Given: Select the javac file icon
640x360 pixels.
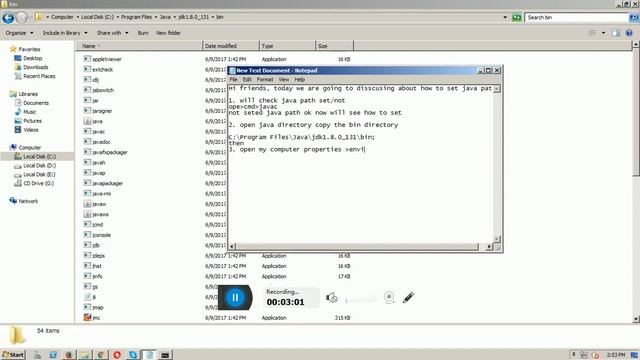Looking at the screenshot, I should point(87,131).
